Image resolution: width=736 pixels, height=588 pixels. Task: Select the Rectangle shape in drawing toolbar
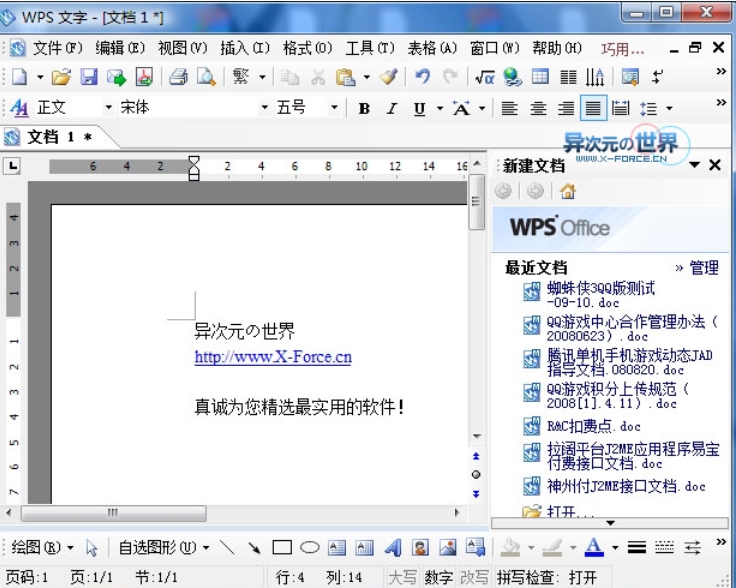click(282, 547)
